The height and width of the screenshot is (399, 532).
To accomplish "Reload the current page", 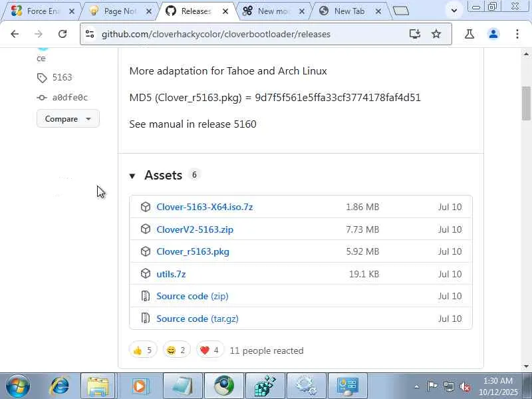I will point(63,34).
